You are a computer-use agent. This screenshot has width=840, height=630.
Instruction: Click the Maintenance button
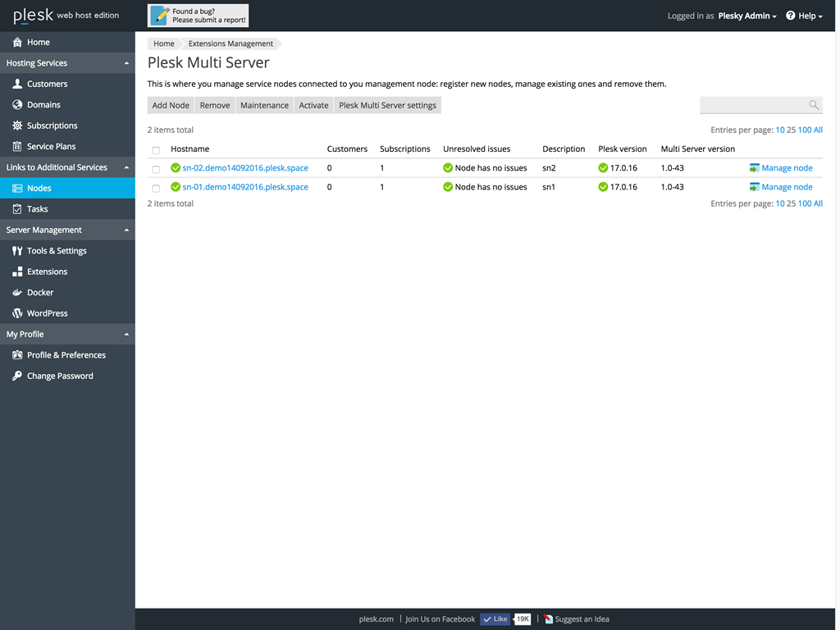pyautogui.click(x=265, y=106)
